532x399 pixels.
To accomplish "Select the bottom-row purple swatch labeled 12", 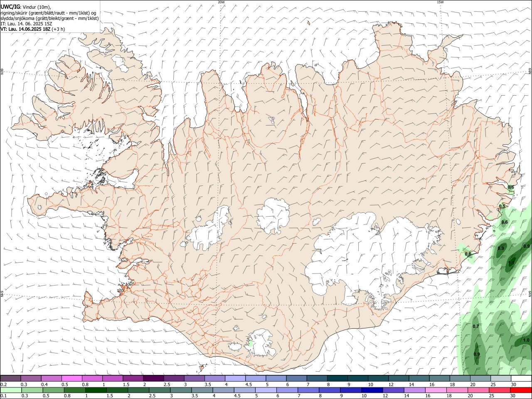I will tap(394, 390).
